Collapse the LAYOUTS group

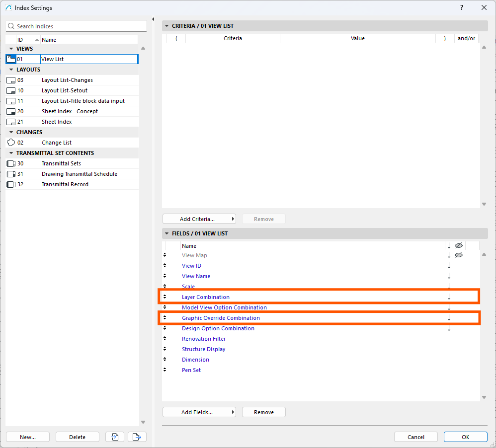pos(11,70)
